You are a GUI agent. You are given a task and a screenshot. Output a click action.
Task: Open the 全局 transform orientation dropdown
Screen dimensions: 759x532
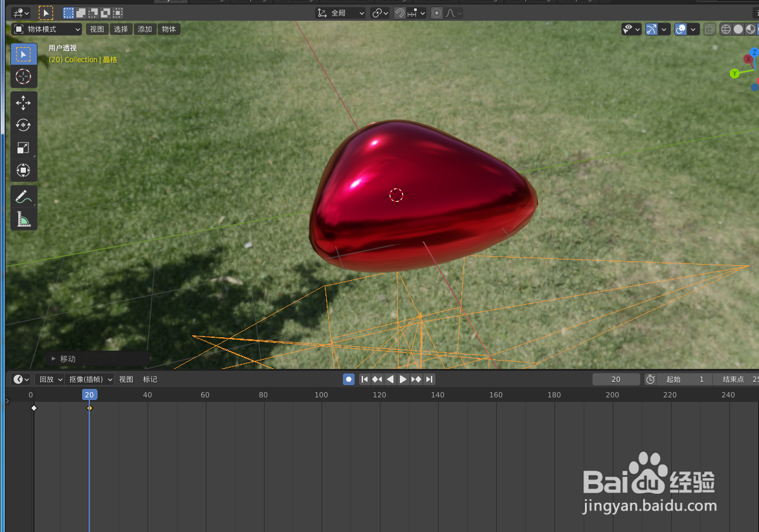point(340,12)
